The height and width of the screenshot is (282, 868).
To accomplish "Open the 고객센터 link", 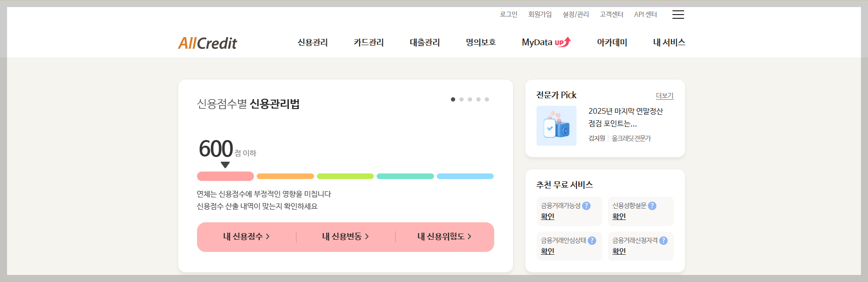I will click(x=611, y=15).
